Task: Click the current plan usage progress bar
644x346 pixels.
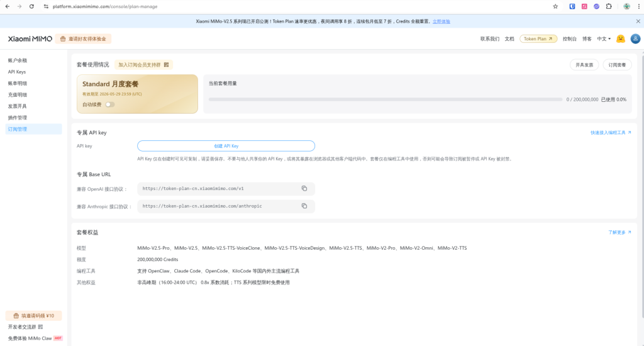Action: click(x=386, y=99)
